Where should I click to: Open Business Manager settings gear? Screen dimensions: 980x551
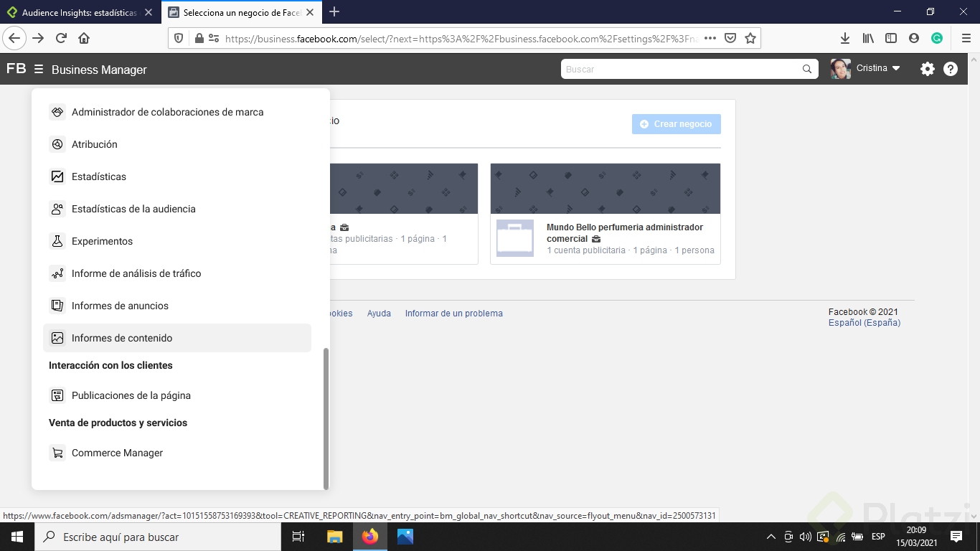(x=928, y=69)
